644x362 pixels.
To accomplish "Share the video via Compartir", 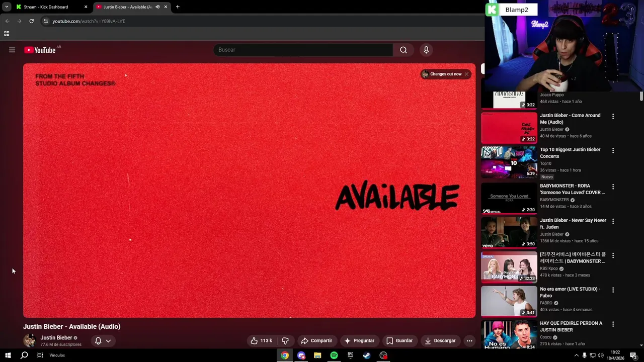I will (x=316, y=340).
